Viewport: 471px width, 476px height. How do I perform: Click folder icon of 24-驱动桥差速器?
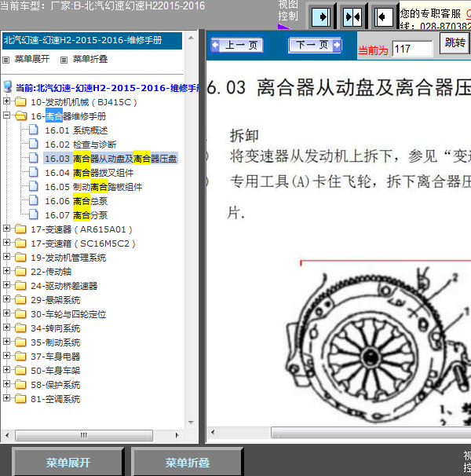point(20,285)
